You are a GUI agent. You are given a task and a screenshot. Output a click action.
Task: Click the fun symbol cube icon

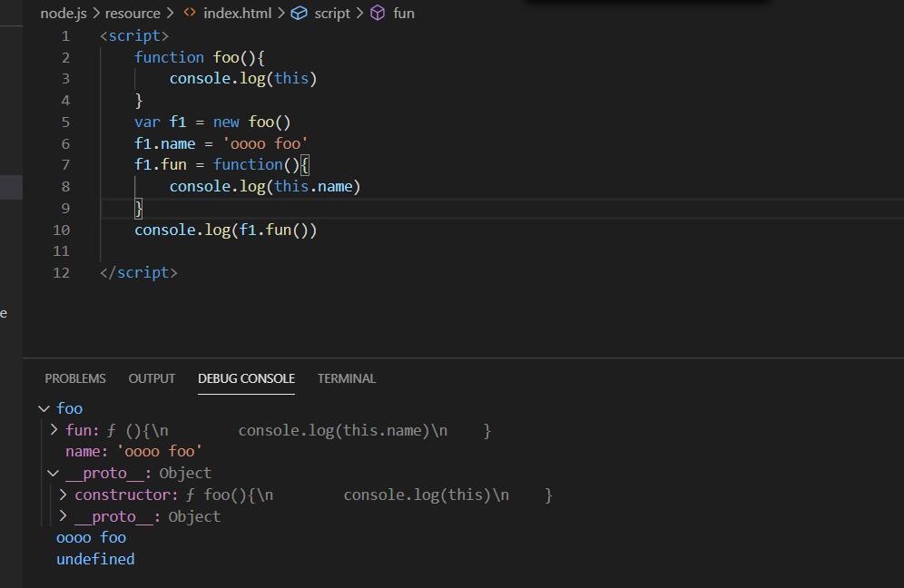click(378, 13)
